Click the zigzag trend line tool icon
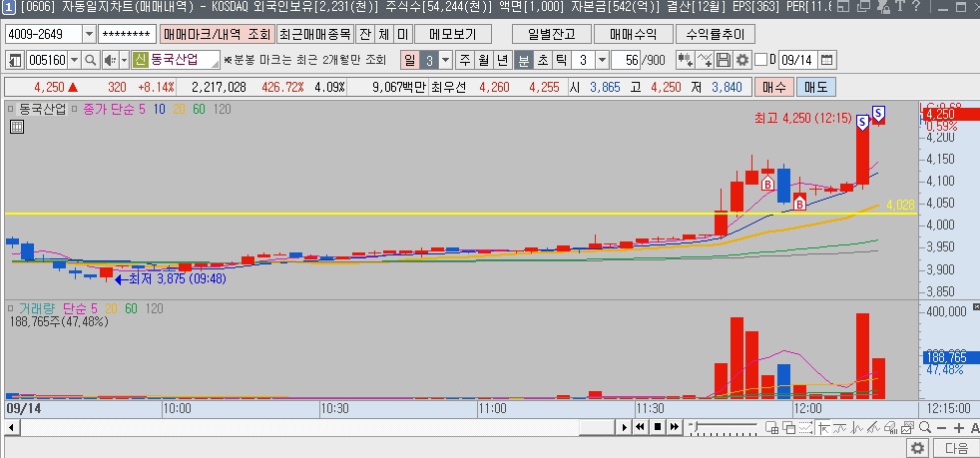 click(873, 428)
